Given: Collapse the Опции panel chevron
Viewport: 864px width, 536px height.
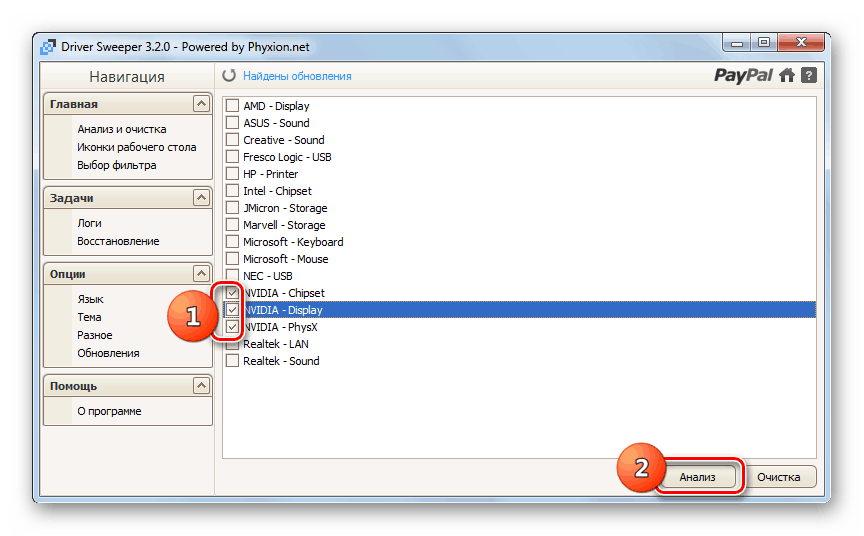Looking at the screenshot, I should tap(201, 273).
